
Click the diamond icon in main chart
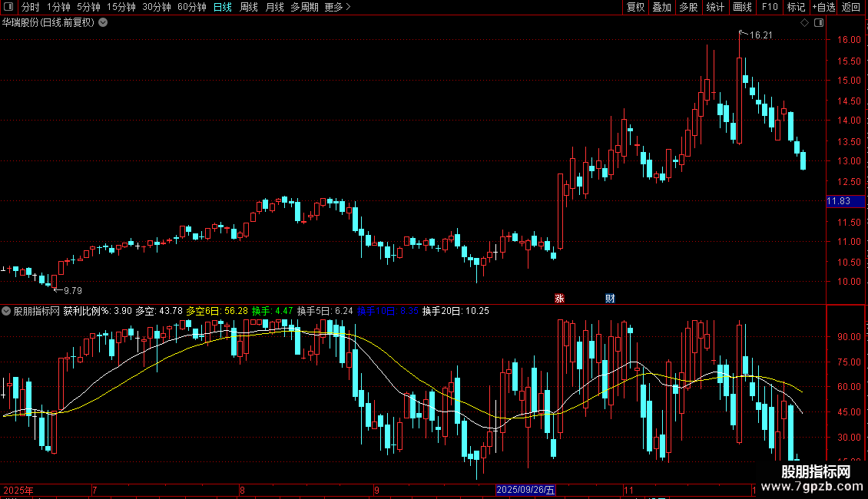click(804, 23)
